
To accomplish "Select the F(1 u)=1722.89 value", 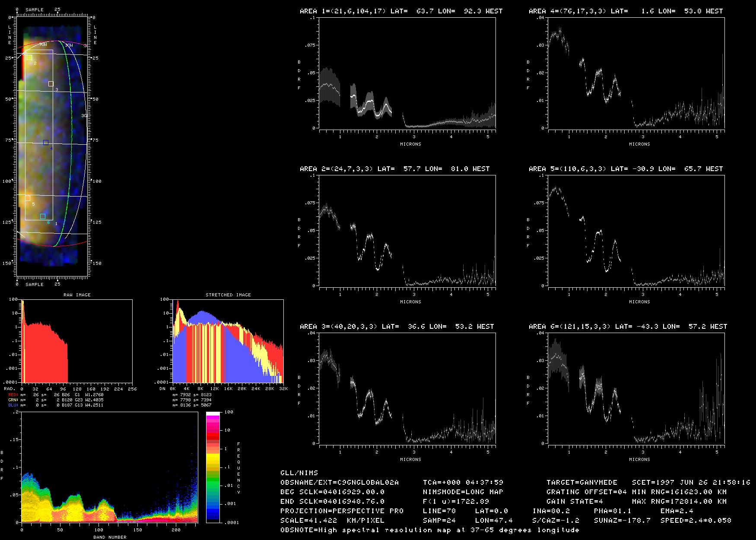I will click(x=456, y=502).
